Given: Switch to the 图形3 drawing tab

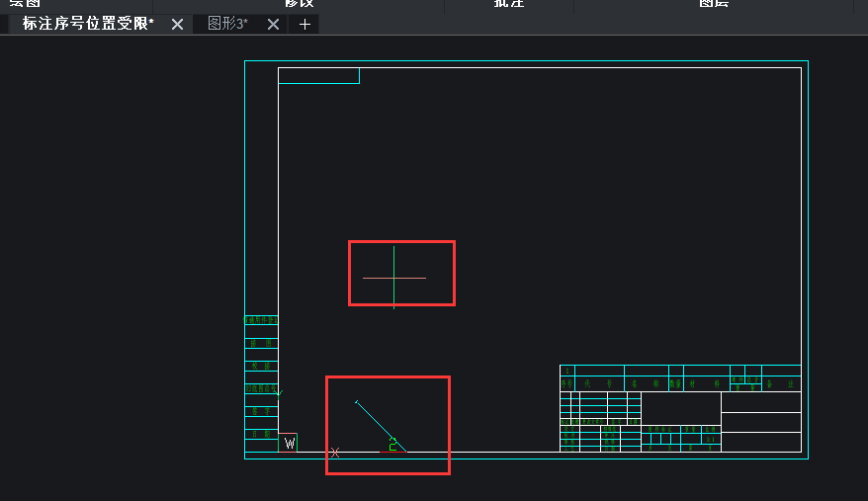Looking at the screenshot, I should 227,24.
